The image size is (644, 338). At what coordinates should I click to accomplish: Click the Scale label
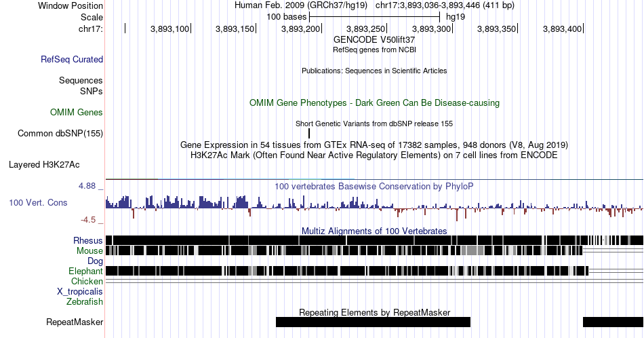92,17
